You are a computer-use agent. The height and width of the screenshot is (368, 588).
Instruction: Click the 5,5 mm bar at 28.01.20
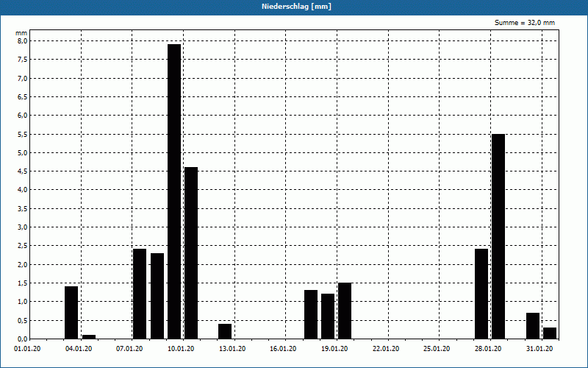[x=498, y=236]
